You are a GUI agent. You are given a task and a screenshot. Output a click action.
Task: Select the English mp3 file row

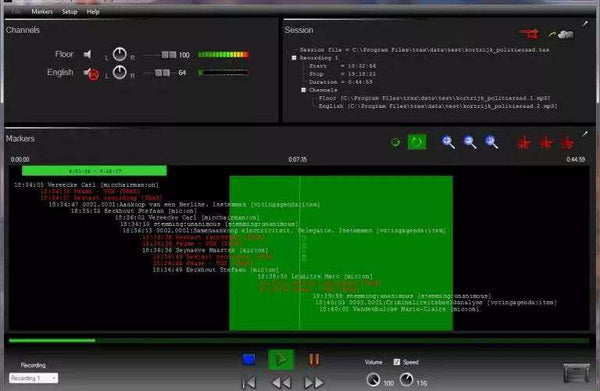tap(438, 106)
